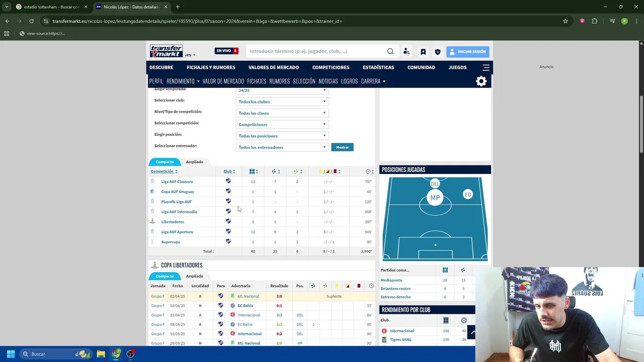The height and width of the screenshot is (362, 644).
Task: Open the view-source bookmark in bookmarks bar
Action: (x=42, y=34)
